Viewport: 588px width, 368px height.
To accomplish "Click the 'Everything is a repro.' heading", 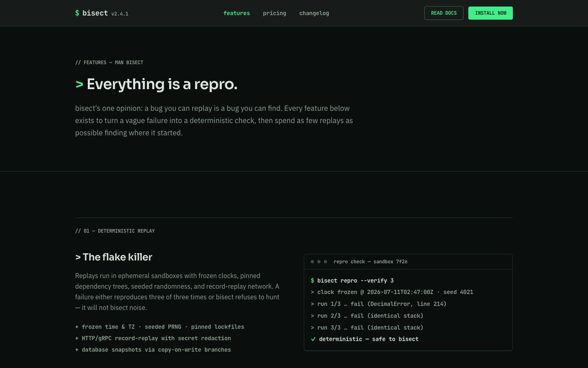I will pyautogui.click(x=156, y=84).
